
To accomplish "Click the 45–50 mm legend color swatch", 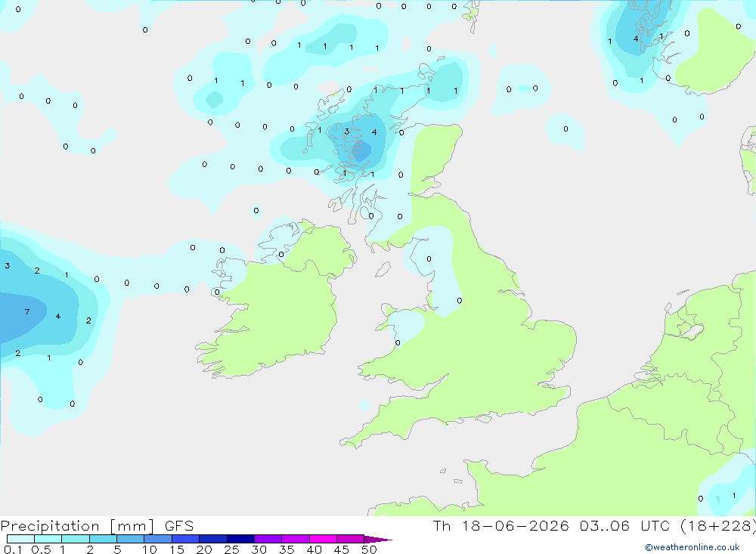I will tap(350, 539).
